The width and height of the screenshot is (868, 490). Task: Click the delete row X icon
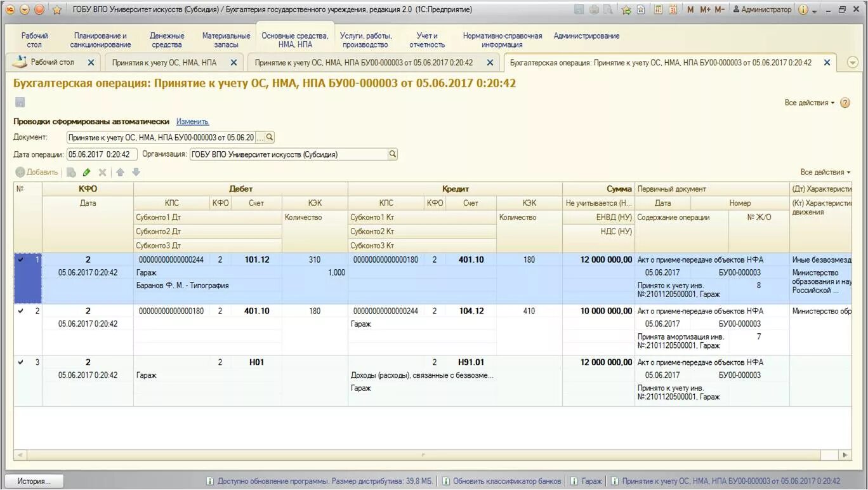click(102, 172)
